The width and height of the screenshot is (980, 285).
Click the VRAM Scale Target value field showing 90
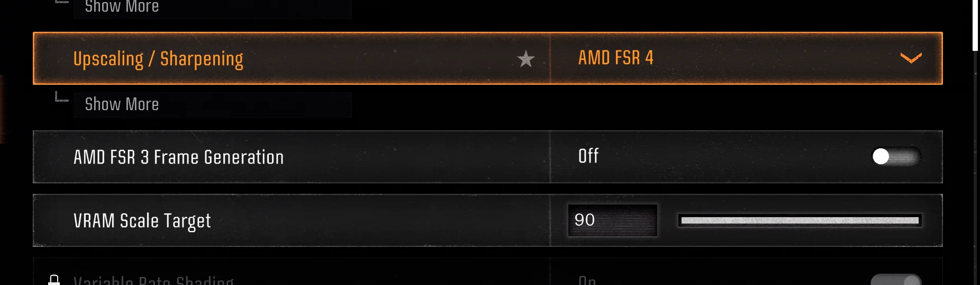point(612,220)
